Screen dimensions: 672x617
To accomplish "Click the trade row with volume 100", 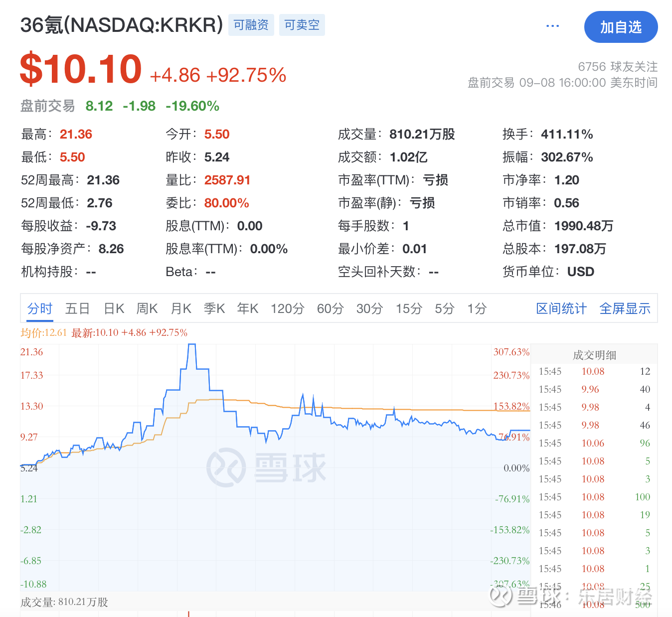I will tap(594, 497).
